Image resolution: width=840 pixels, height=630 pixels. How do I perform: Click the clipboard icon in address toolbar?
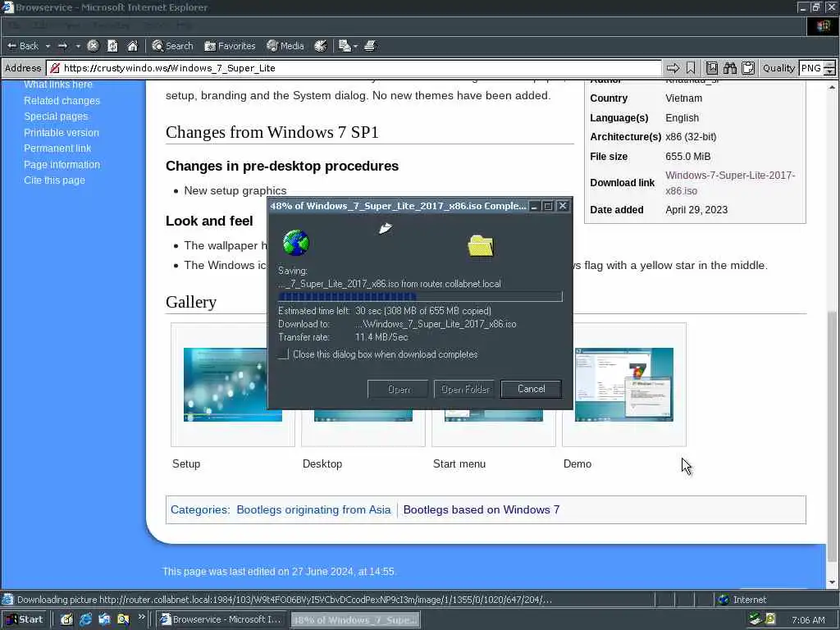pyautogui.click(x=748, y=68)
